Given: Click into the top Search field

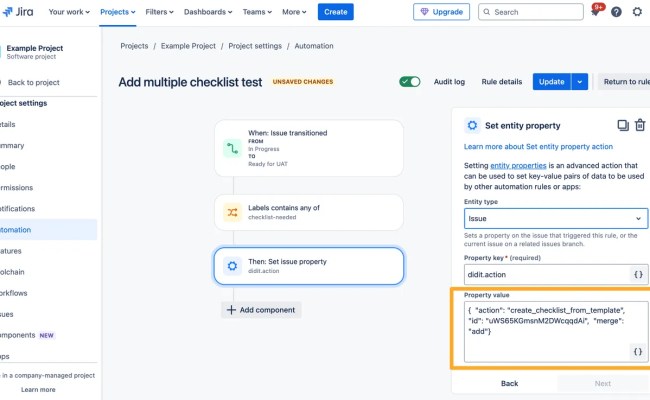Looking at the screenshot, I should [531, 12].
